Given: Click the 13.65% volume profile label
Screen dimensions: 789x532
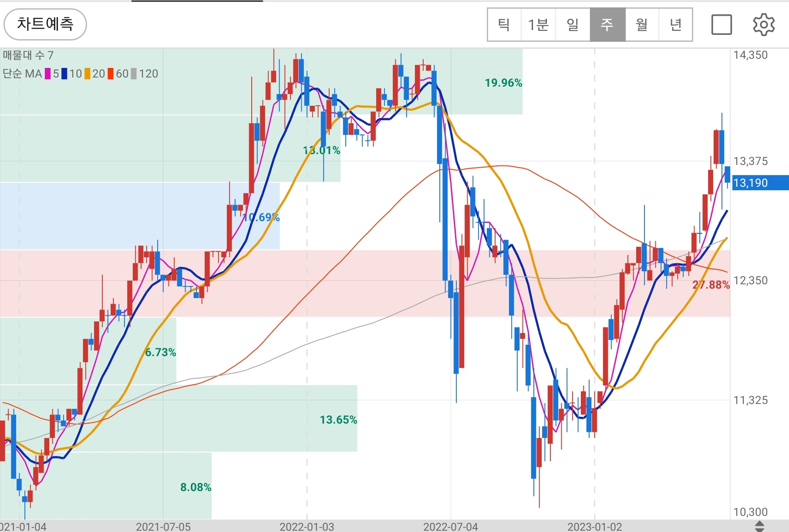Looking at the screenshot, I should tap(338, 420).
